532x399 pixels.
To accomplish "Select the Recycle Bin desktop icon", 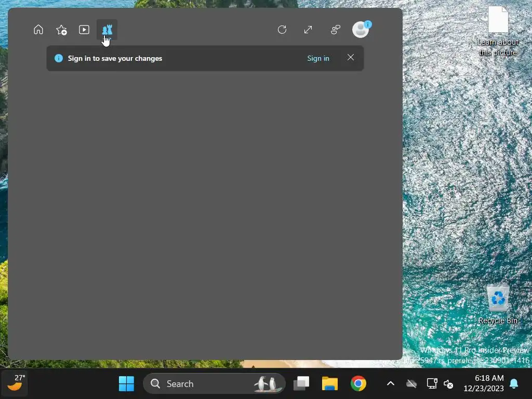I will tap(498, 304).
